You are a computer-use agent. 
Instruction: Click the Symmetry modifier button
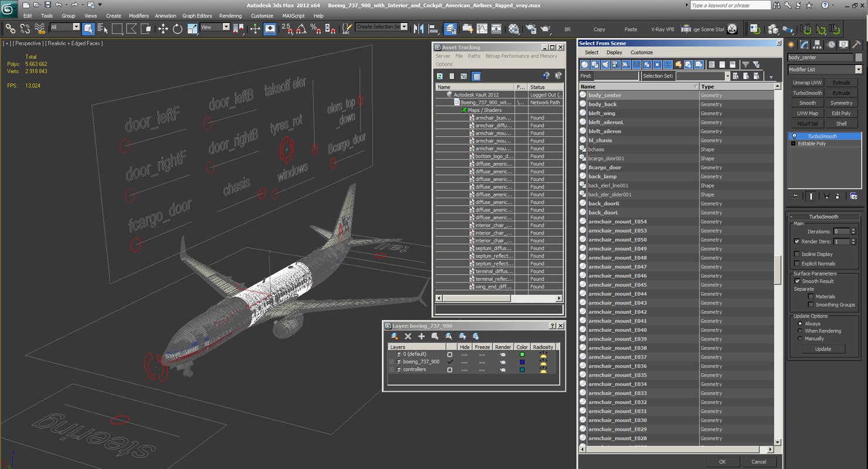842,103
